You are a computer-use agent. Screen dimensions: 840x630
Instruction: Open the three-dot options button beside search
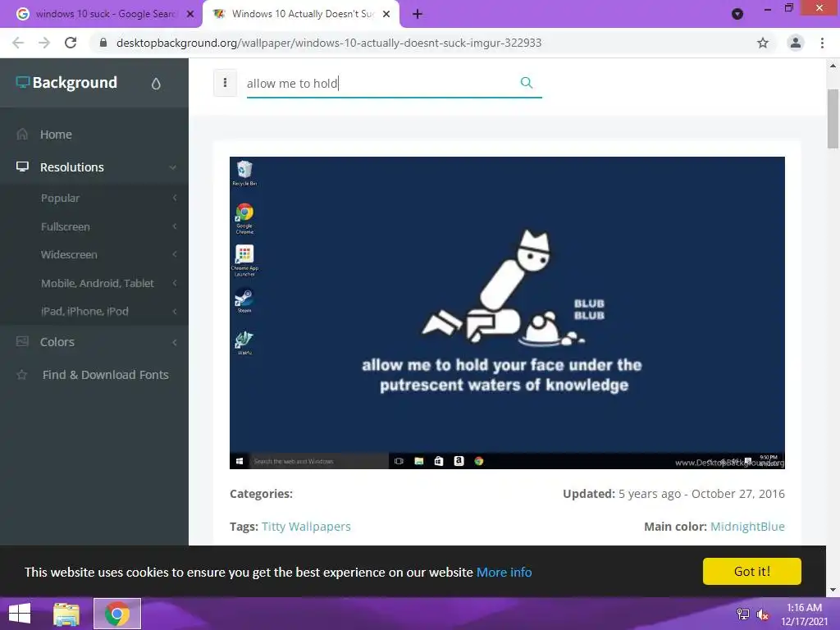225,83
